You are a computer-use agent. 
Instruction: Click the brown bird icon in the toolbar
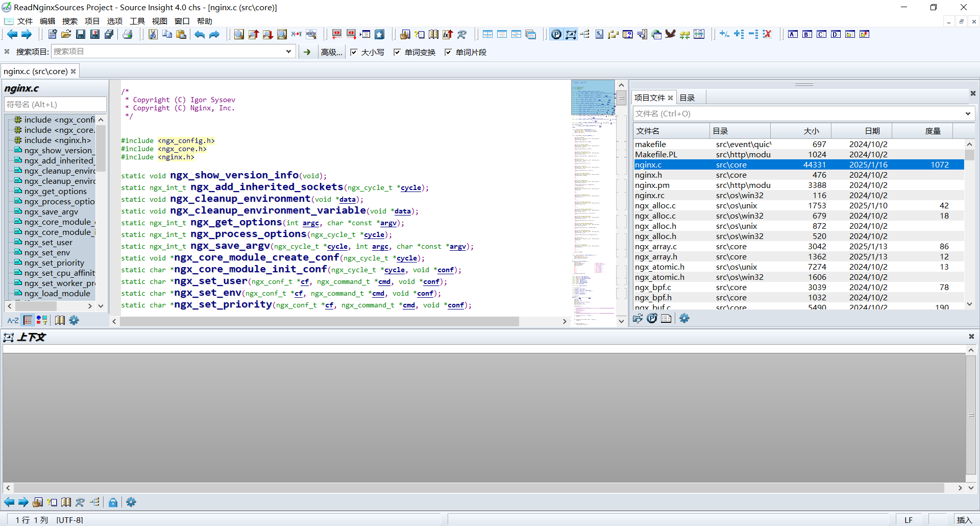[x=671, y=34]
